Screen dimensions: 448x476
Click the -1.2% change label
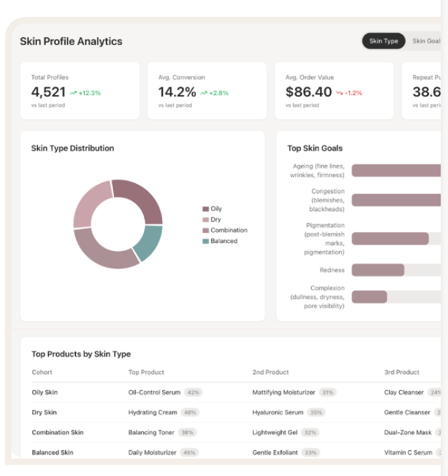click(354, 93)
